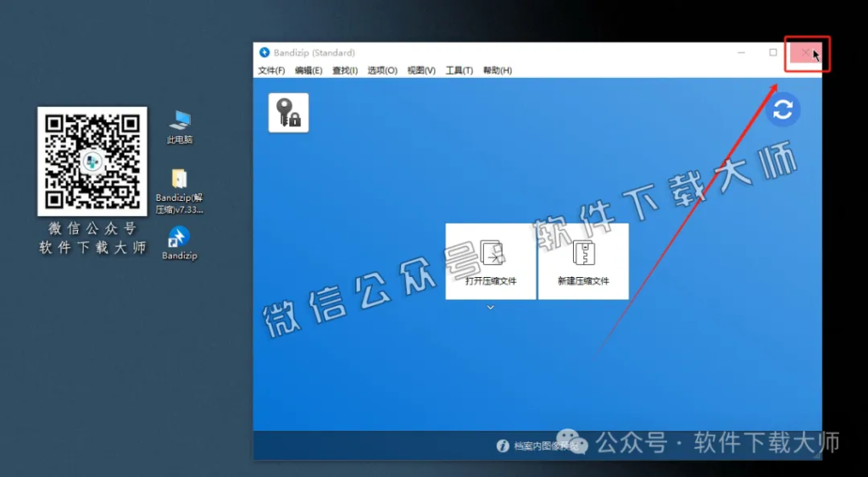The width and height of the screenshot is (868, 477).
Task: Select the 此电脑 desktop icon
Action: (180, 127)
